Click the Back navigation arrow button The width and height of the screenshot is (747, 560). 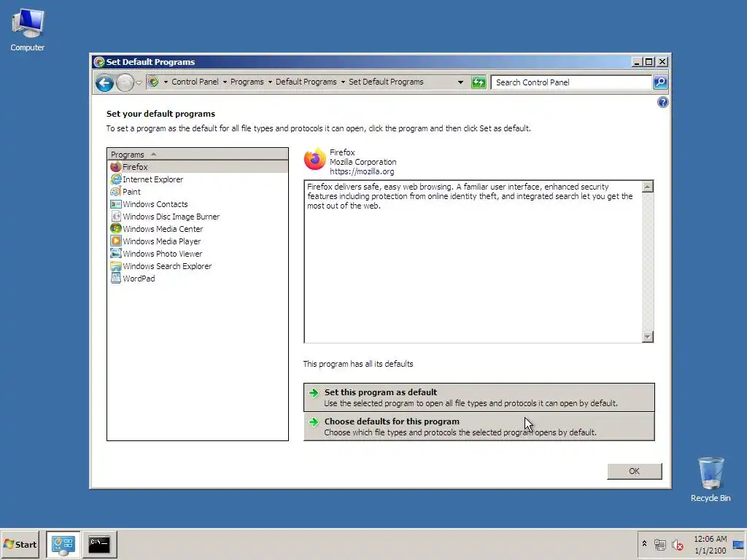click(104, 83)
